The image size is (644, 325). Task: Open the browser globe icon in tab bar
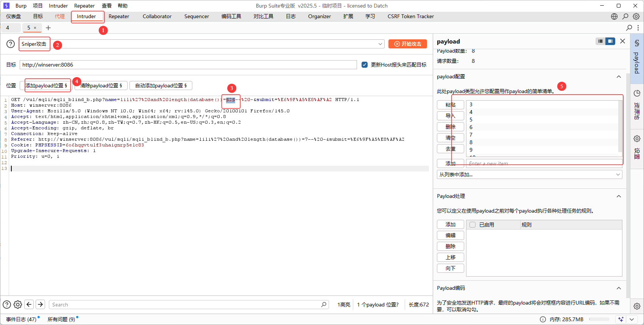click(614, 16)
